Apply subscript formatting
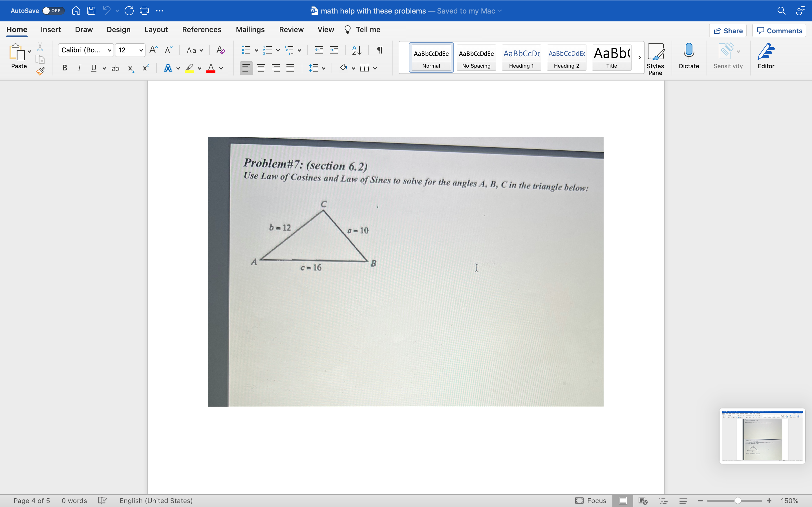Screen dimensions: 812x507 [x=130, y=68]
